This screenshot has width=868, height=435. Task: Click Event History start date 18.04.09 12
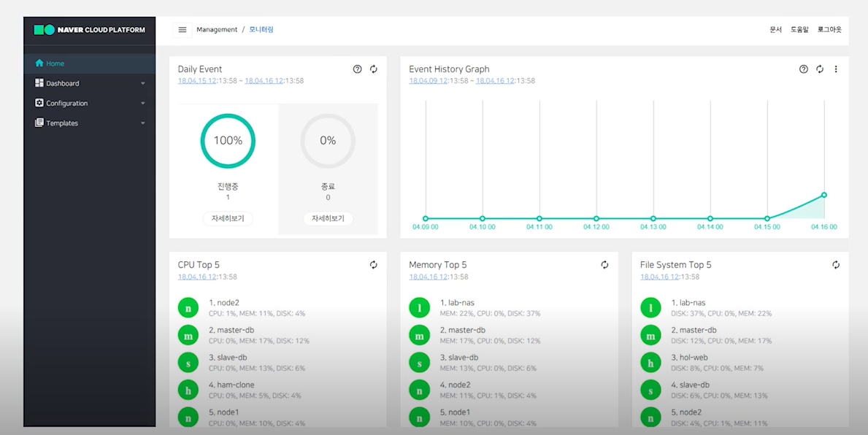tap(429, 81)
